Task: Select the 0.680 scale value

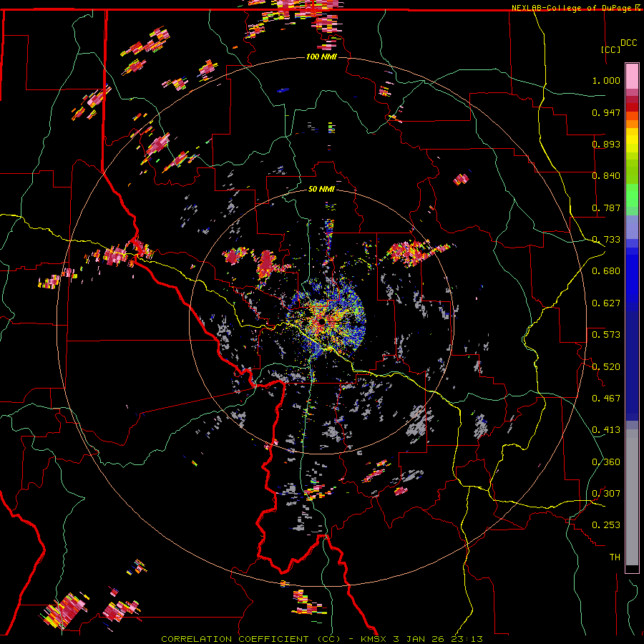Action: click(606, 271)
